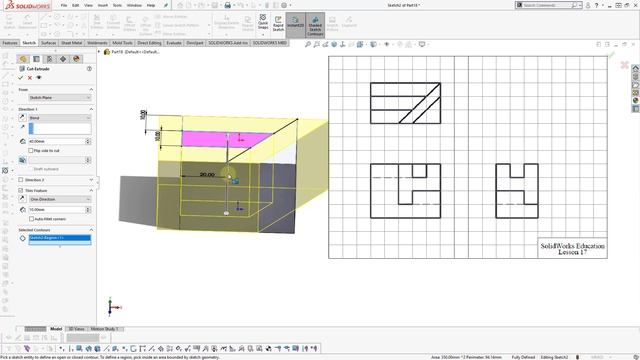Switch to the DimXpertManager tab icon

(x=63, y=59)
